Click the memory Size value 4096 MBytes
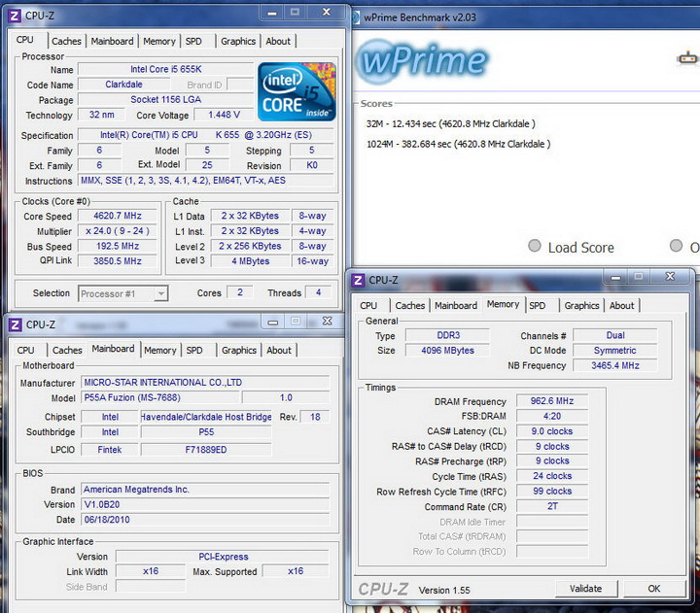 (448, 351)
